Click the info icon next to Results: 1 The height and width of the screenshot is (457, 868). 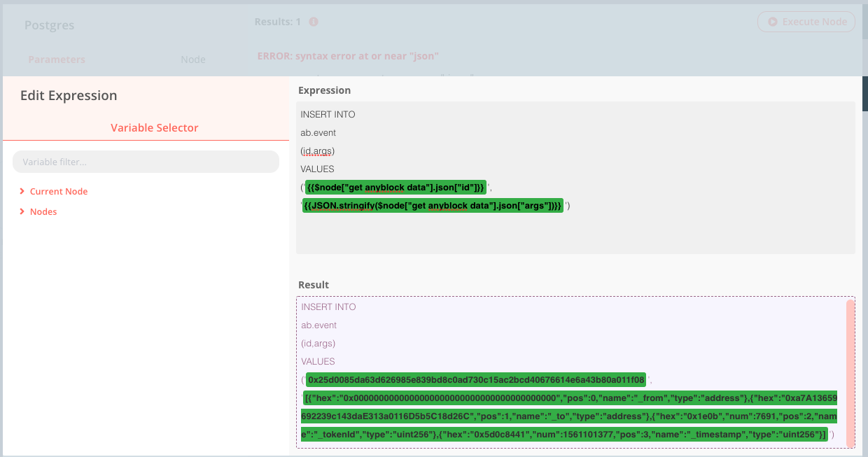(x=313, y=22)
